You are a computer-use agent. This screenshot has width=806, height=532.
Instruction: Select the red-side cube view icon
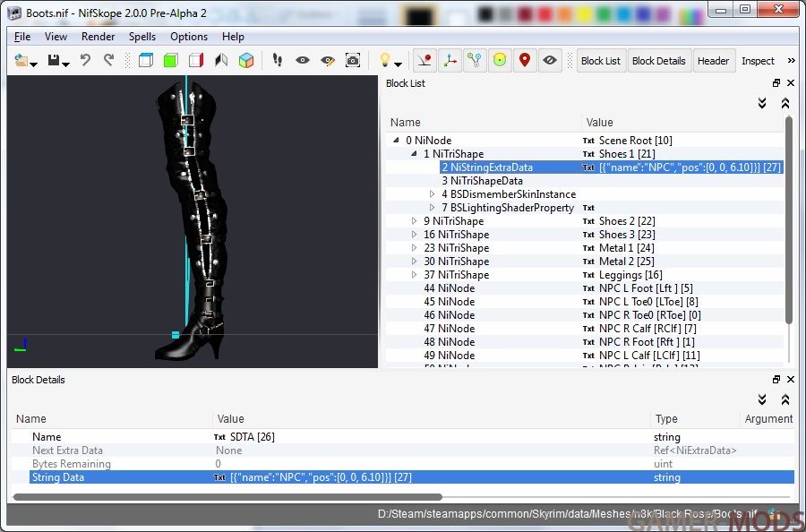[196, 61]
